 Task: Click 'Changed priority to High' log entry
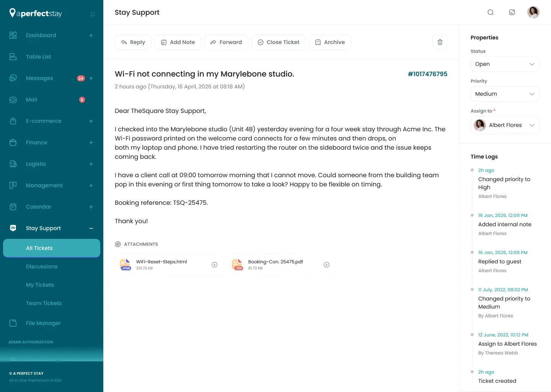coord(504,183)
